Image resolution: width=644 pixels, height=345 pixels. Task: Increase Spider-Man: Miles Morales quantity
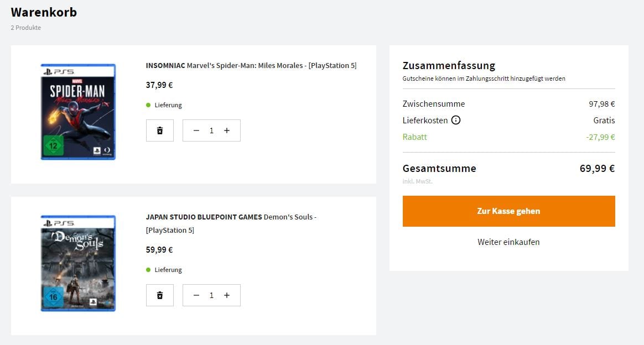pos(227,130)
